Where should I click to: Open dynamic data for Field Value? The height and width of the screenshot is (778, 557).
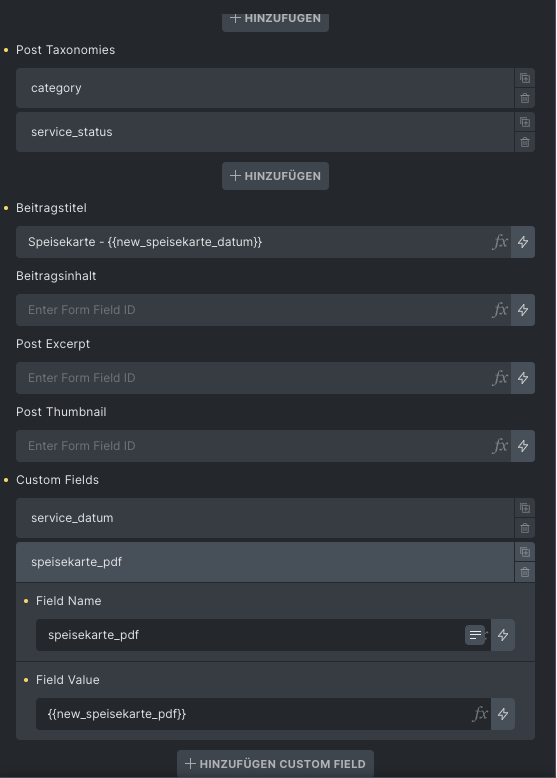(503, 714)
